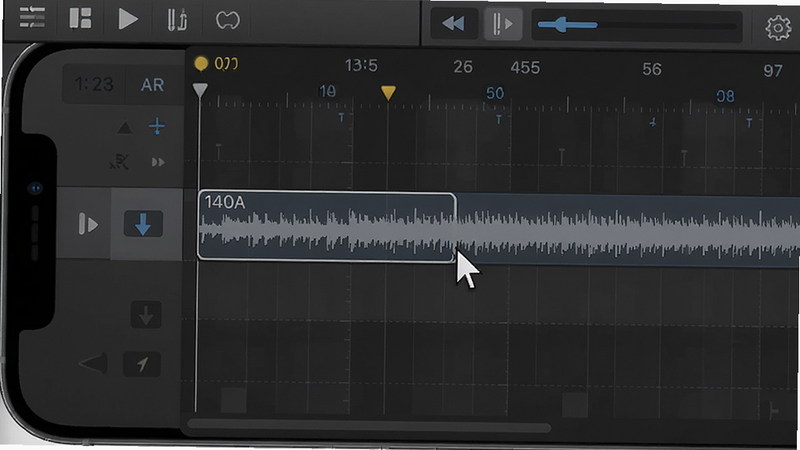This screenshot has width=800, height=450.
Task: Click the play-from-marker button in top bar
Action: coord(502,24)
